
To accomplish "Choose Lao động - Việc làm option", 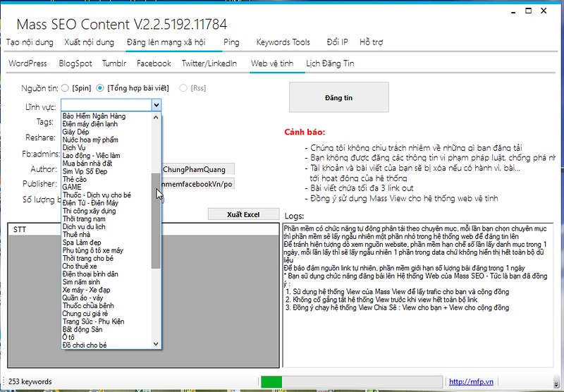I will (x=92, y=156).
